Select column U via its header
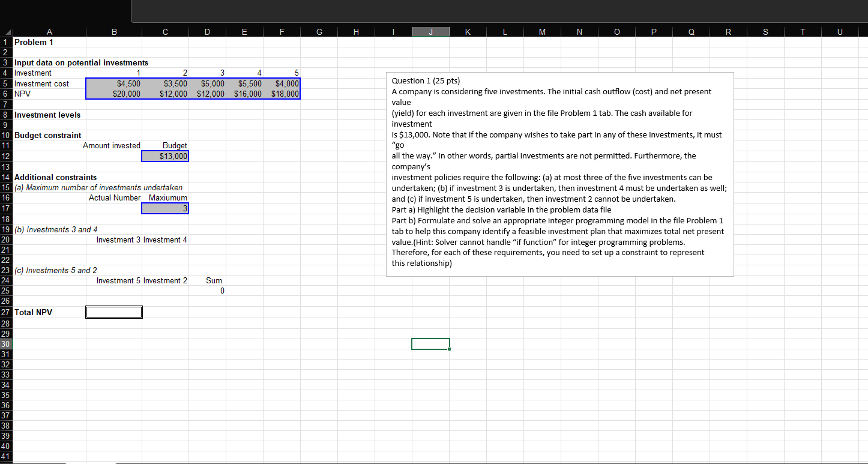This screenshot has height=464, width=868. point(840,32)
